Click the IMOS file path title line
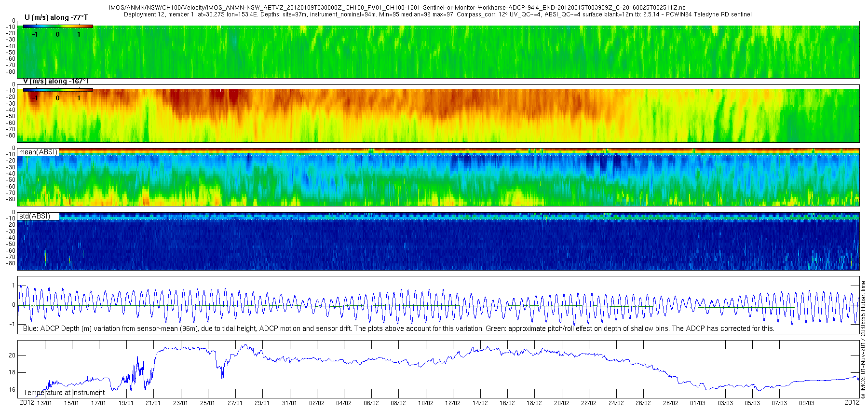The image size is (868, 410). pyautogui.click(x=397, y=8)
